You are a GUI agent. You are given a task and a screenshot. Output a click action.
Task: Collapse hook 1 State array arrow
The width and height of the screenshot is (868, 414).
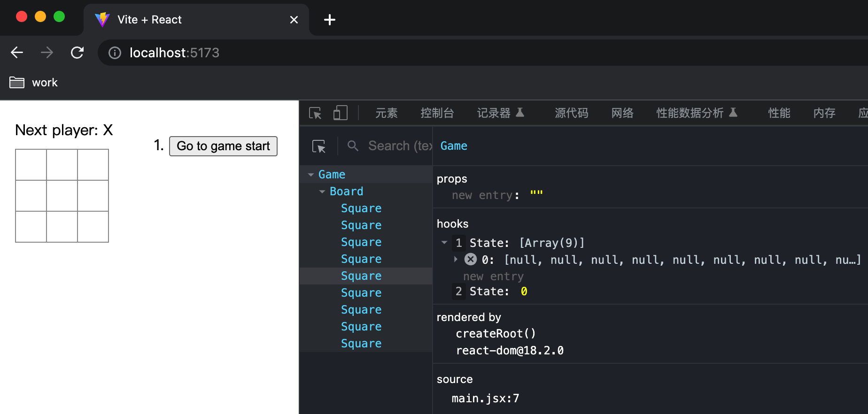pos(444,243)
